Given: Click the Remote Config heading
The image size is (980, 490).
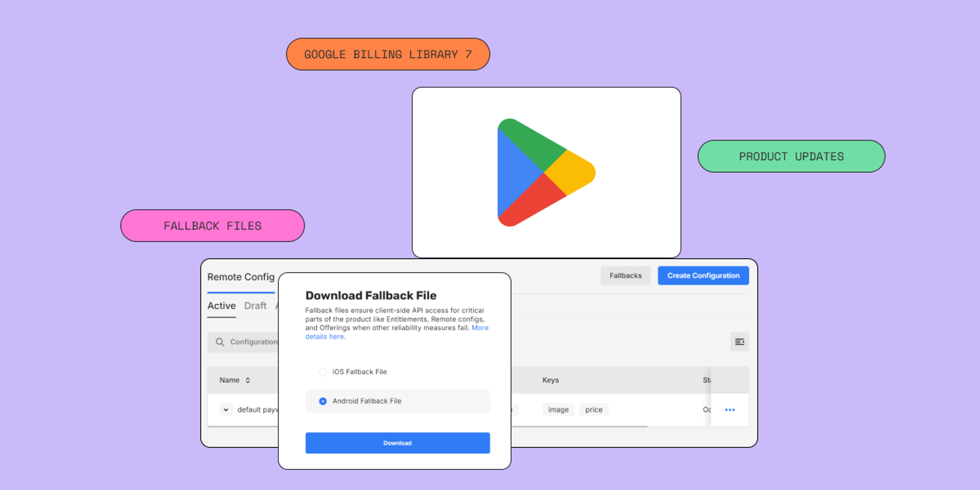Looking at the screenshot, I should point(241,277).
